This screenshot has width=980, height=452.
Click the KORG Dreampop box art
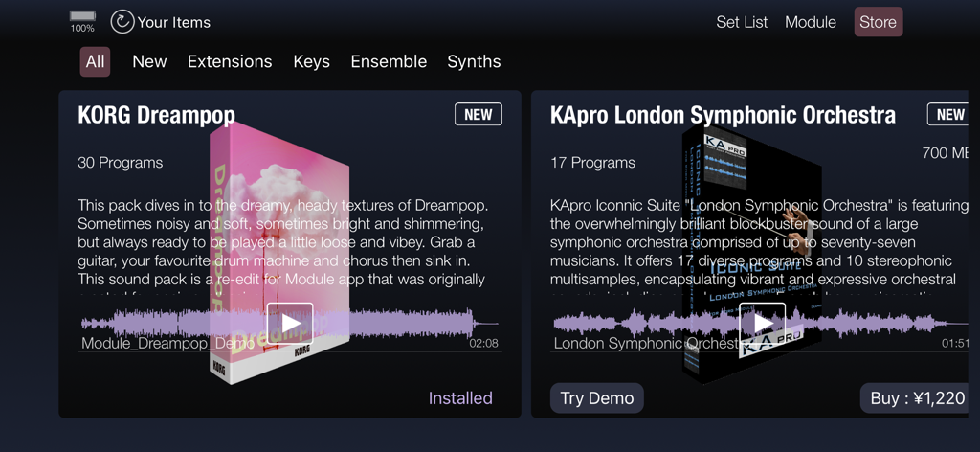click(279, 253)
